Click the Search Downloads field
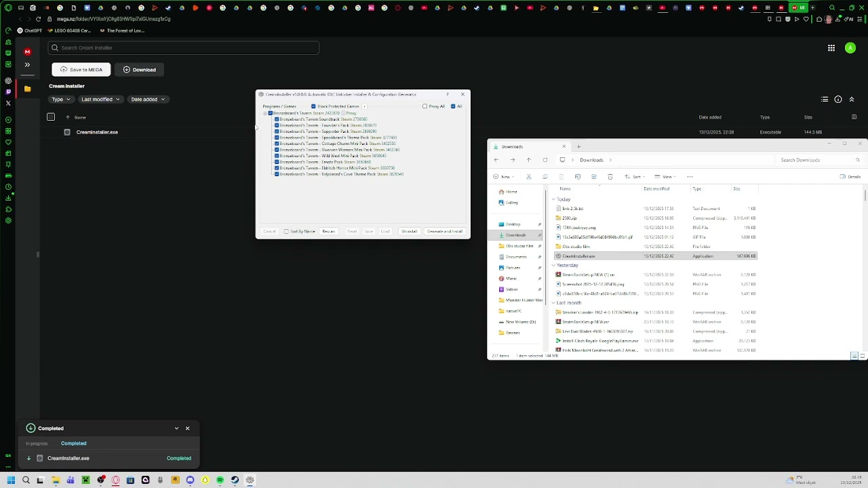868x488 pixels. pos(819,160)
